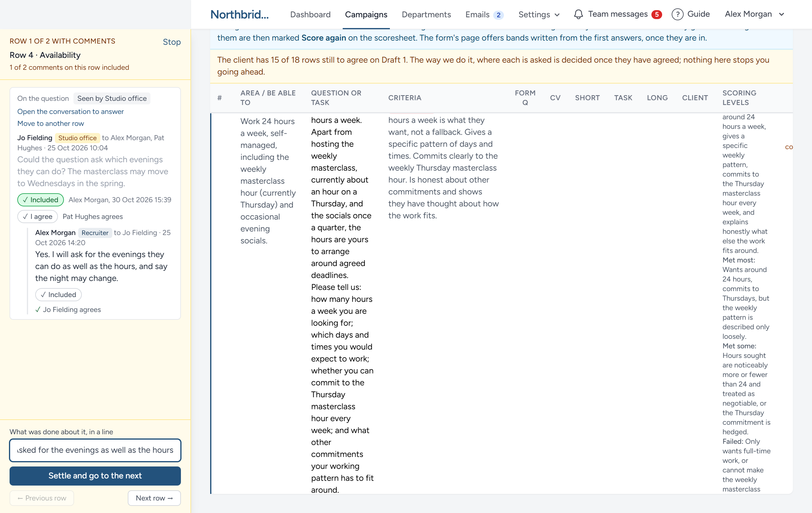Open the Emails tab
Image resolution: width=812 pixels, height=513 pixels.
tap(477, 15)
